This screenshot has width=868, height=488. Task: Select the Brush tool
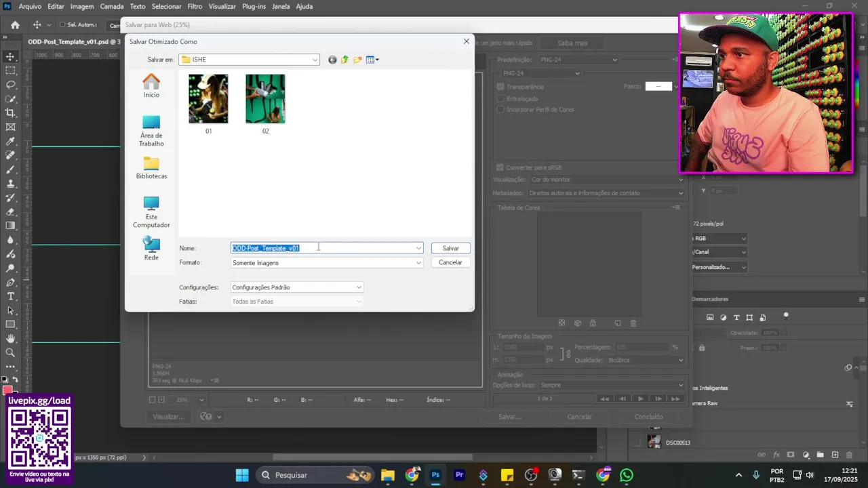click(x=10, y=169)
